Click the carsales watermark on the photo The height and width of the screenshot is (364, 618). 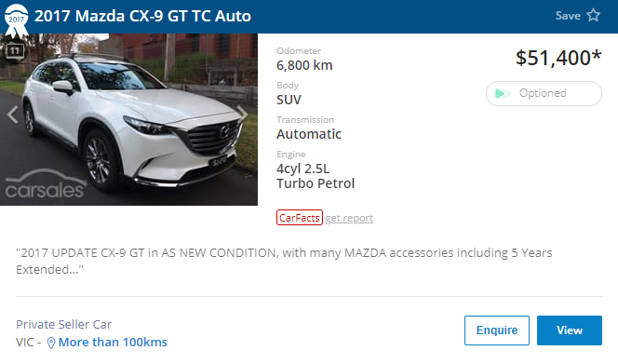(x=45, y=184)
